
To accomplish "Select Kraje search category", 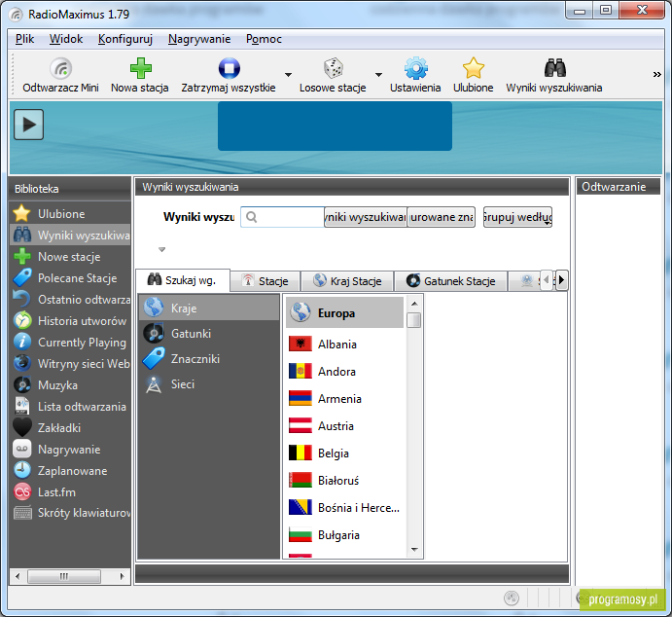I will click(209, 308).
